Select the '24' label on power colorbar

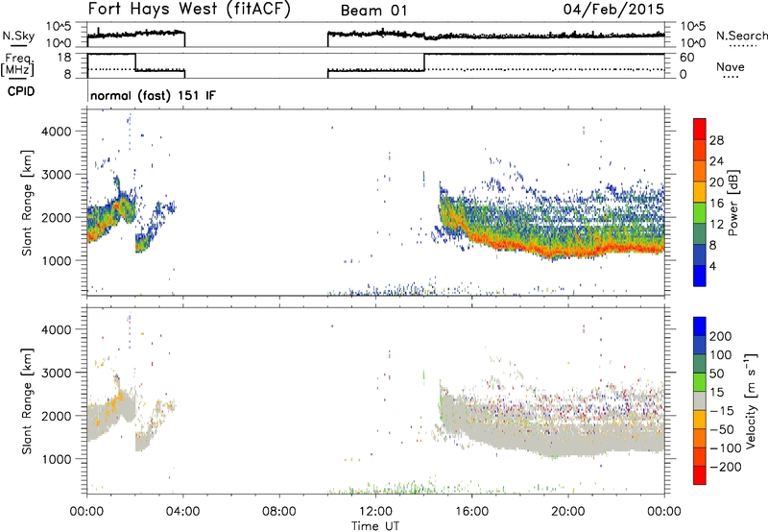point(716,161)
